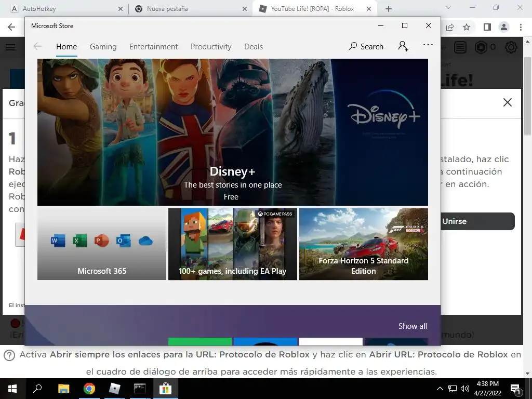
Task: Open the Roblox hamburger menu
Action: [x=10, y=47]
